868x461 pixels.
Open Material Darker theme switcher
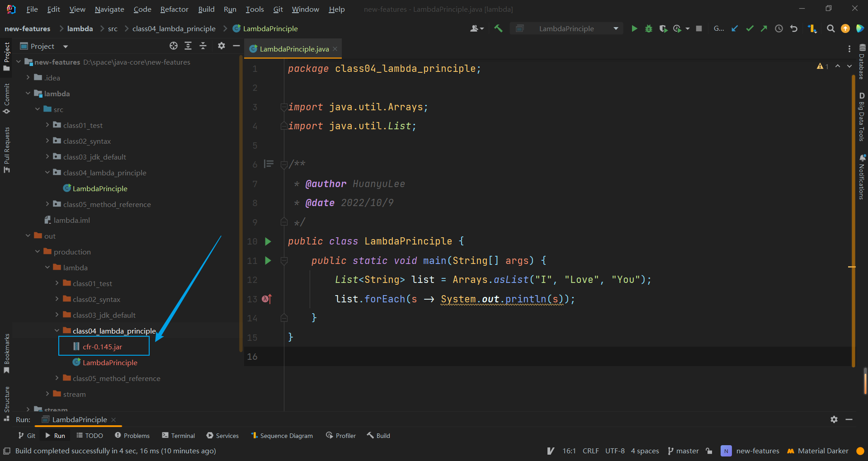pyautogui.click(x=818, y=451)
